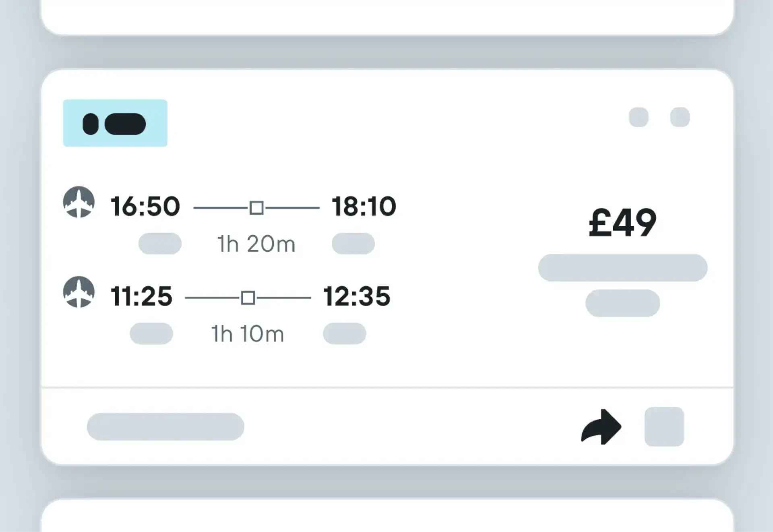Click the airline logo beside 16:50 flight
This screenshot has width=773, height=532.
tap(79, 202)
